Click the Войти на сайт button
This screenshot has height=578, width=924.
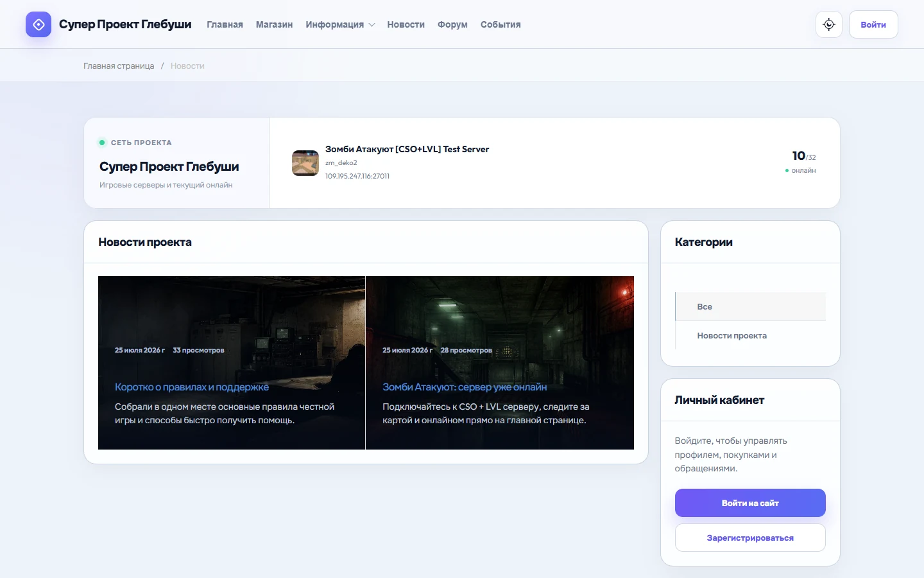pos(750,503)
